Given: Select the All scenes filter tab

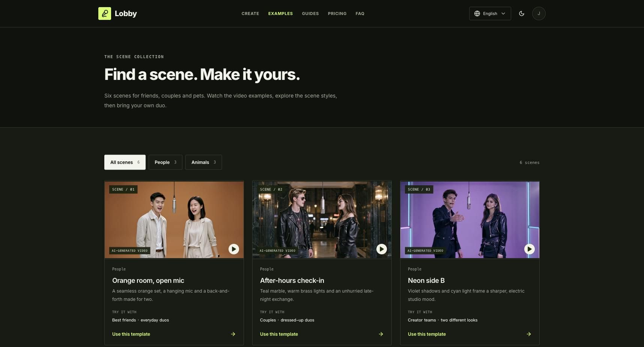Looking at the screenshot, I should pyautogui.click(x=125, y=162).
